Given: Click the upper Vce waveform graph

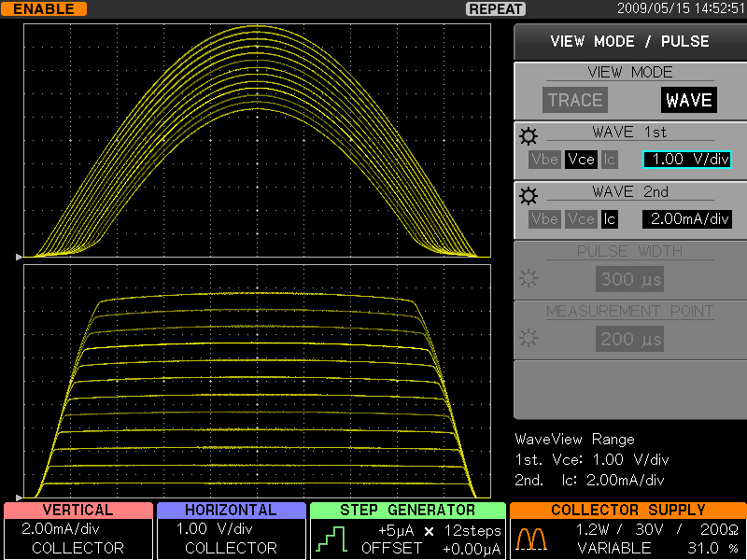Looking at the screenshot, I should [x=258, y=141].
